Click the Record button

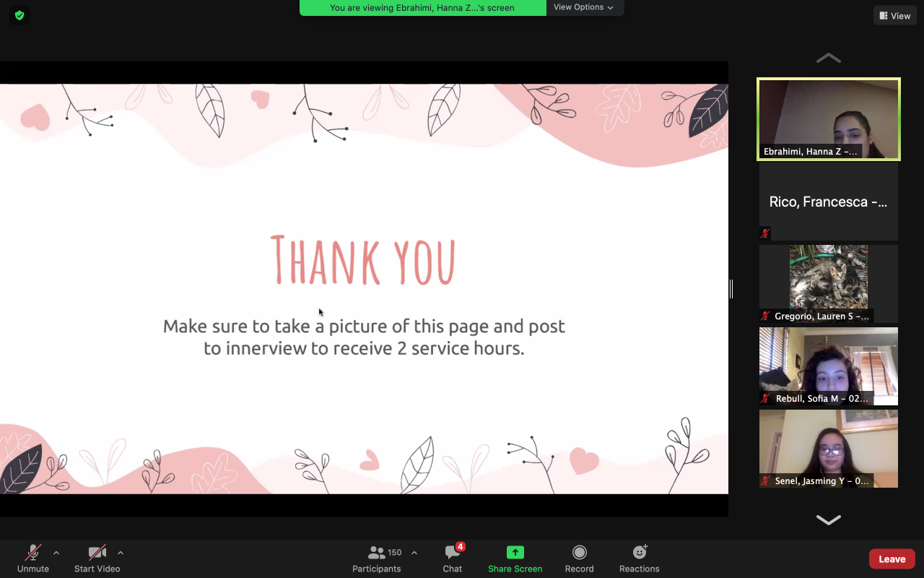coord(579,558)
